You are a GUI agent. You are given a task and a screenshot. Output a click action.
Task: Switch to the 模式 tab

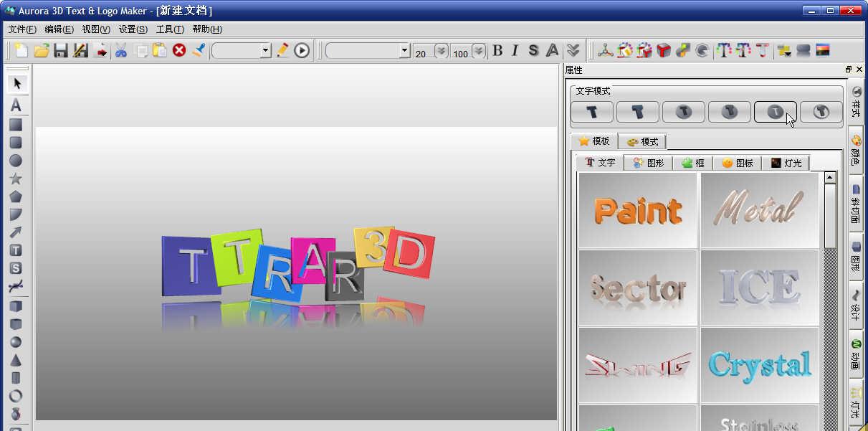[x=642, y=141]
